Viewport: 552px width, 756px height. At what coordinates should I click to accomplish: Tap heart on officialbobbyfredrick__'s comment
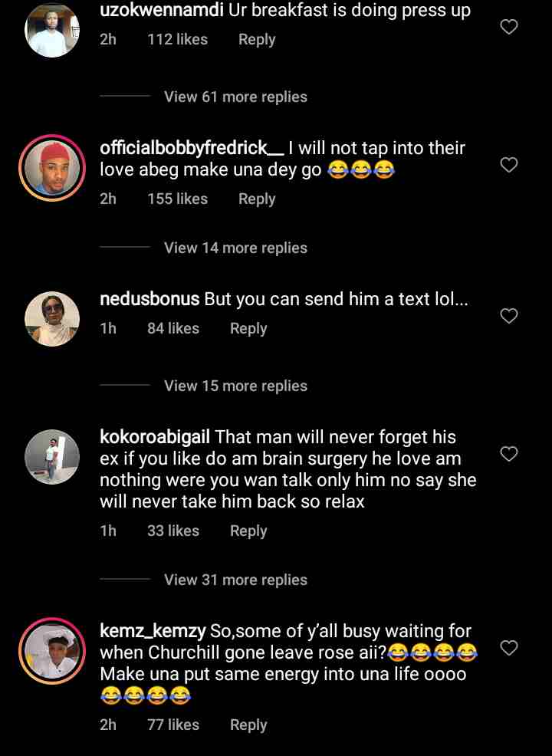pos(509,165)
